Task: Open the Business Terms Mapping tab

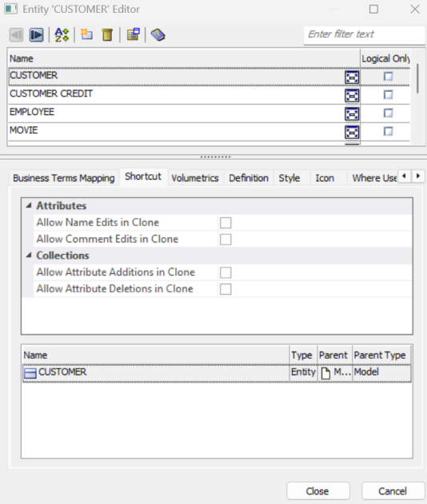Action: (x=64, y=178)
